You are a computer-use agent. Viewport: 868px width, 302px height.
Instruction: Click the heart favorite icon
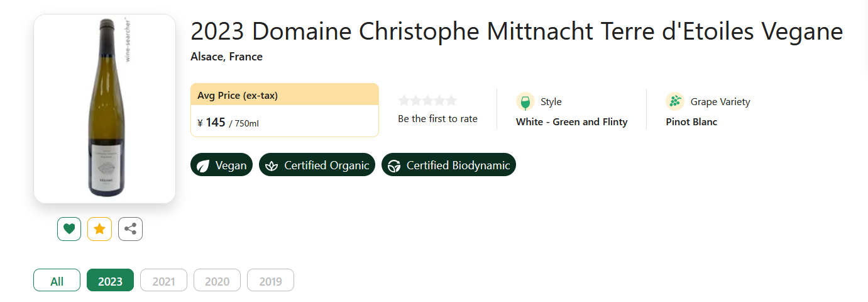pos(69,229)
